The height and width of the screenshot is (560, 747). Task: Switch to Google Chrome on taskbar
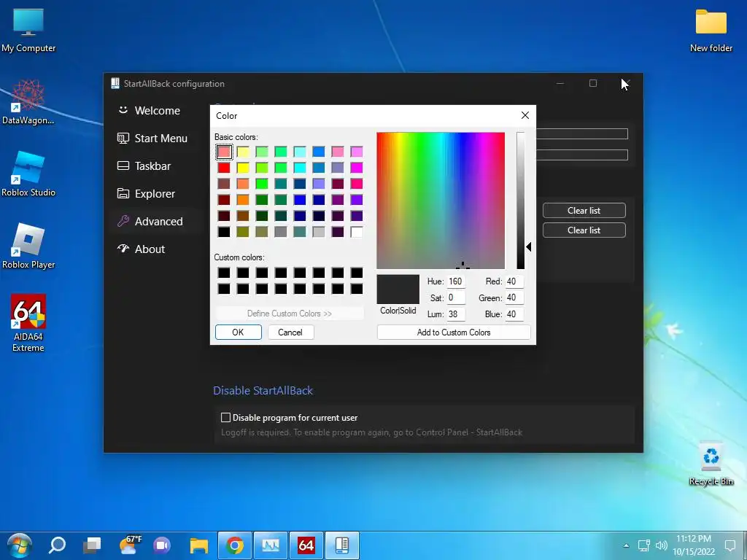pos(235,545)
